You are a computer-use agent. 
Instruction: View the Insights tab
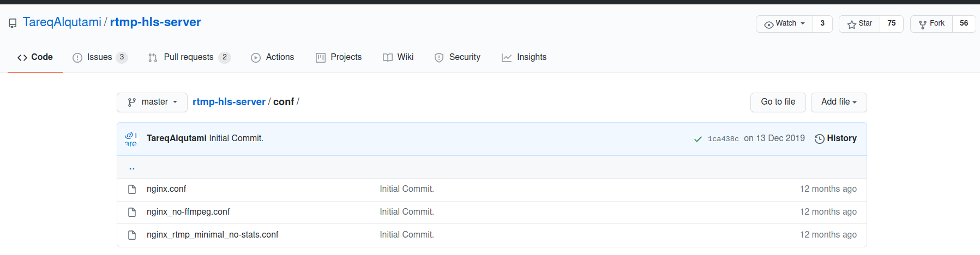tap(524, 57)
